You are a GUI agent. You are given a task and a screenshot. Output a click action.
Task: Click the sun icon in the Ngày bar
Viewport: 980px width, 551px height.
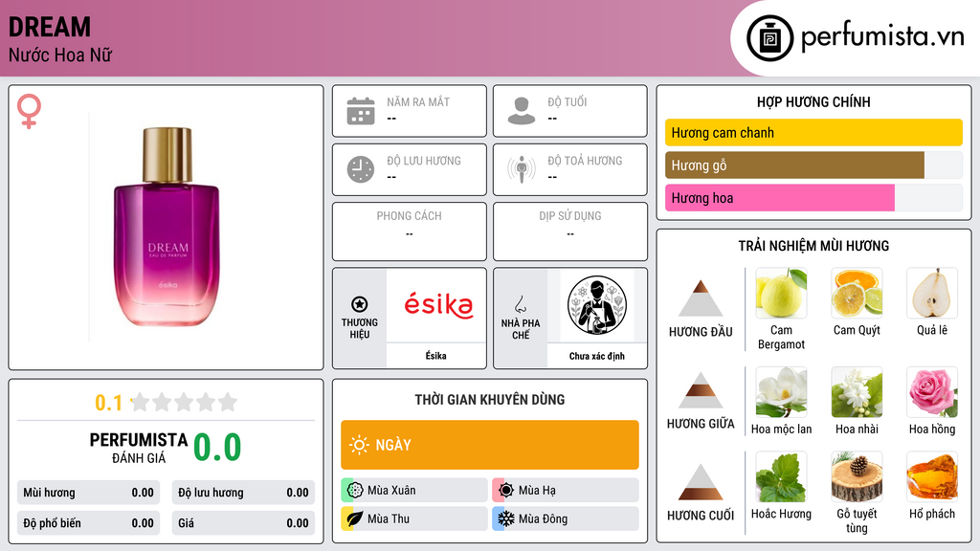coord(359,445)
